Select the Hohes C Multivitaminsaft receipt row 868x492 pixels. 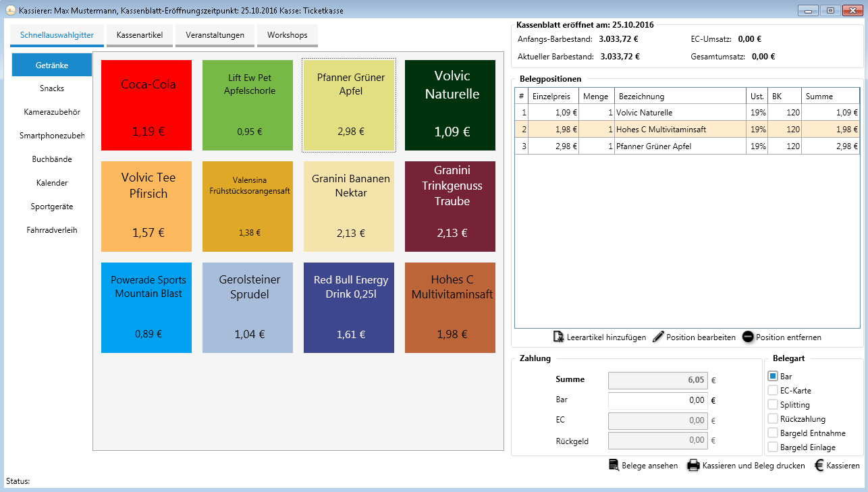688,130
